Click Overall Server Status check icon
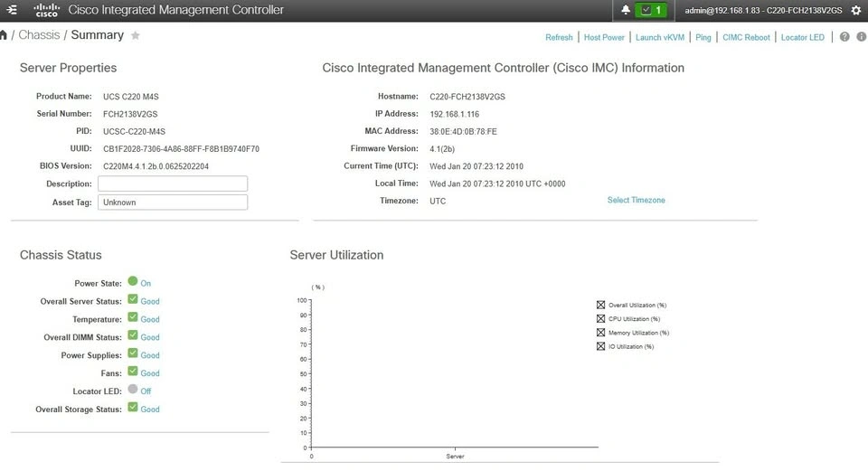Screen dimensions: 868x471 point(133,299)
